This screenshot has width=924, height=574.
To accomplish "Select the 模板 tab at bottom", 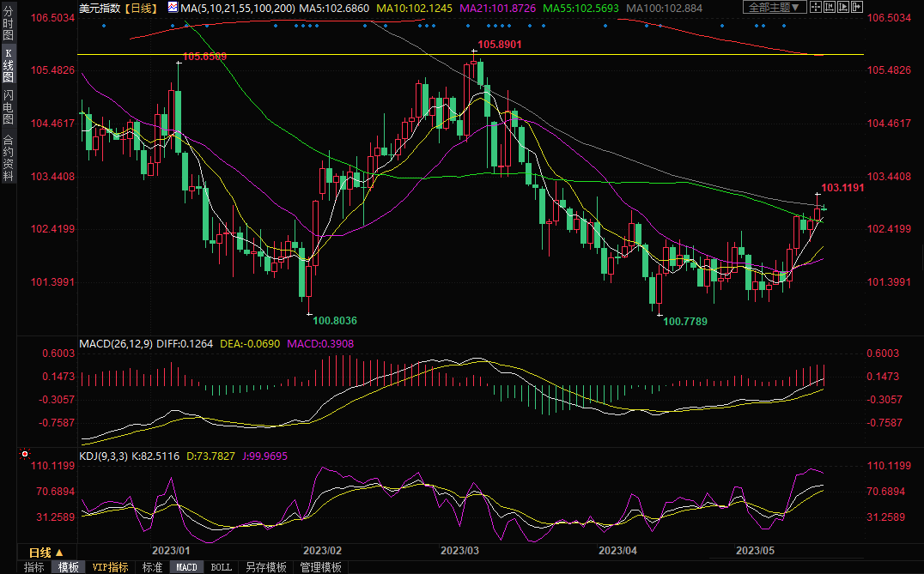I will [68, 567].
